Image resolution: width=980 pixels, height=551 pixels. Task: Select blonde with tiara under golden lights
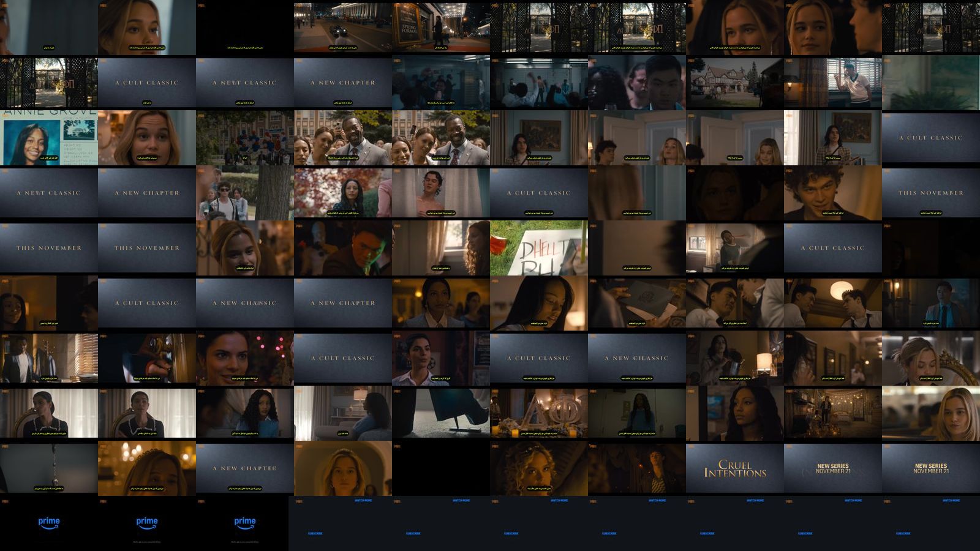click(147, 468)
